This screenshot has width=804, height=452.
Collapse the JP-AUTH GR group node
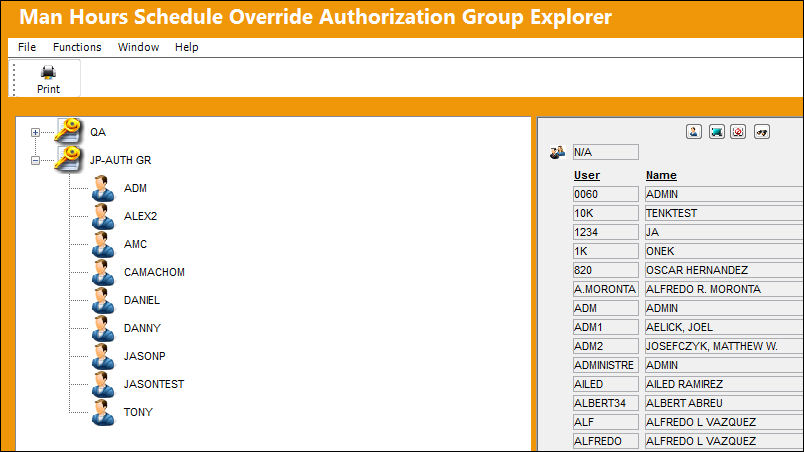(x=35, y=160)
